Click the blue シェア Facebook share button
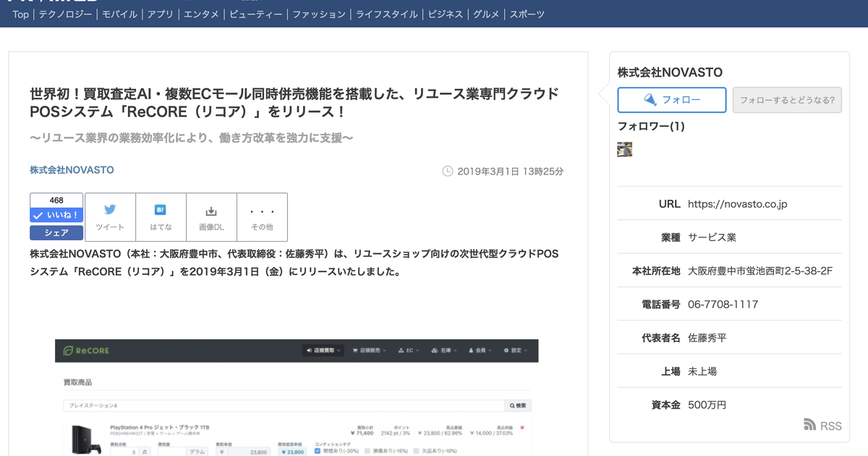Image resolution: width=868 pixels, height=456 pixels. (56, 233)
